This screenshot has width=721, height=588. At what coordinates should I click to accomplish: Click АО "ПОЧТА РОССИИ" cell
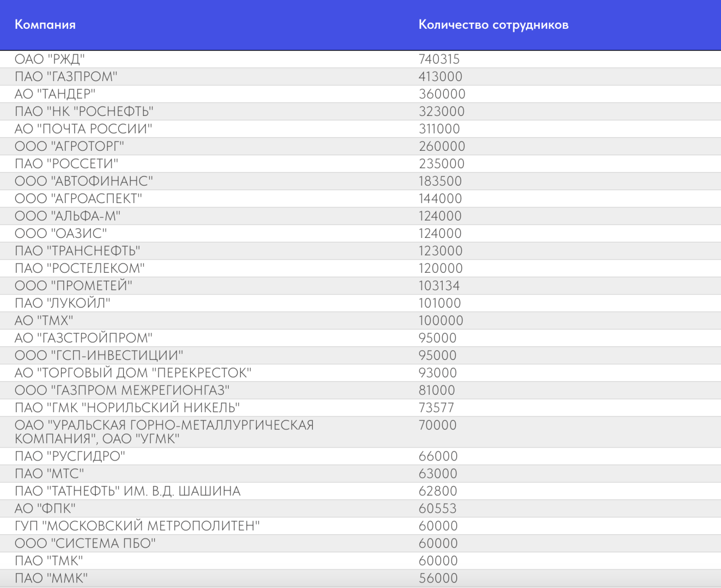pyautogui.click(x=83, y=128)
